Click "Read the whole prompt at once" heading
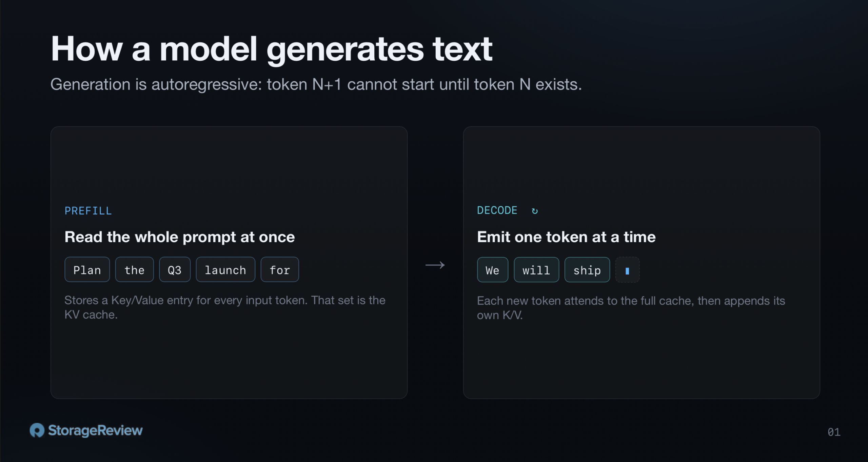This screenshot has width=868, height=462. click(x=180, y=237)
